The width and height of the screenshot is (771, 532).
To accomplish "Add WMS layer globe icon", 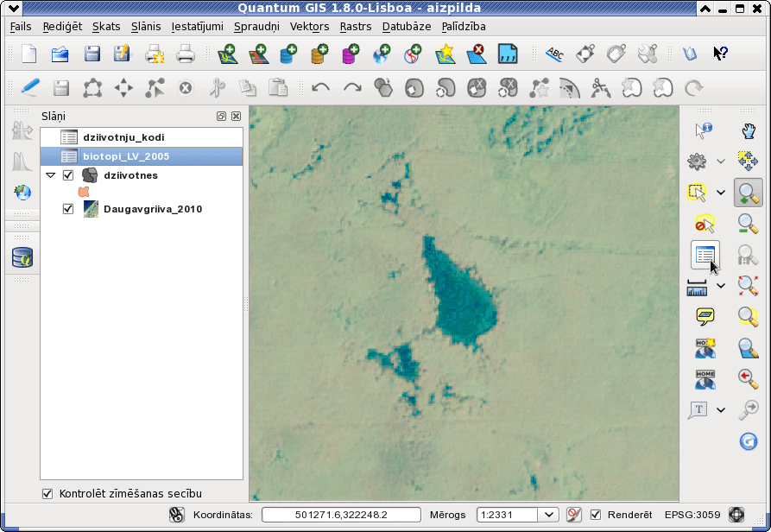I will 382,54.
